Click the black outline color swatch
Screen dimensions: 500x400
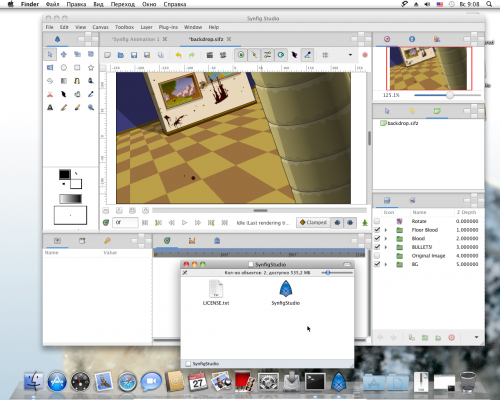[65, 174]
